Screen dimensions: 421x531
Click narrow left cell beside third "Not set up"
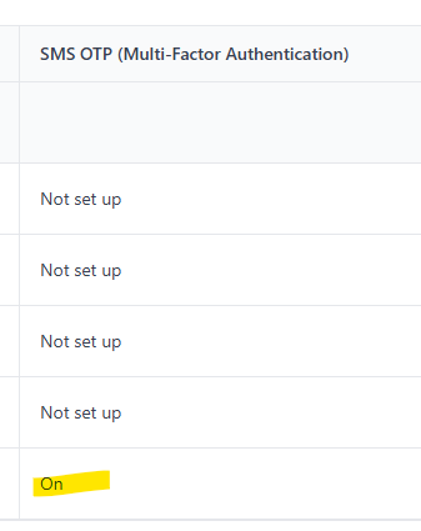[9, 341]
